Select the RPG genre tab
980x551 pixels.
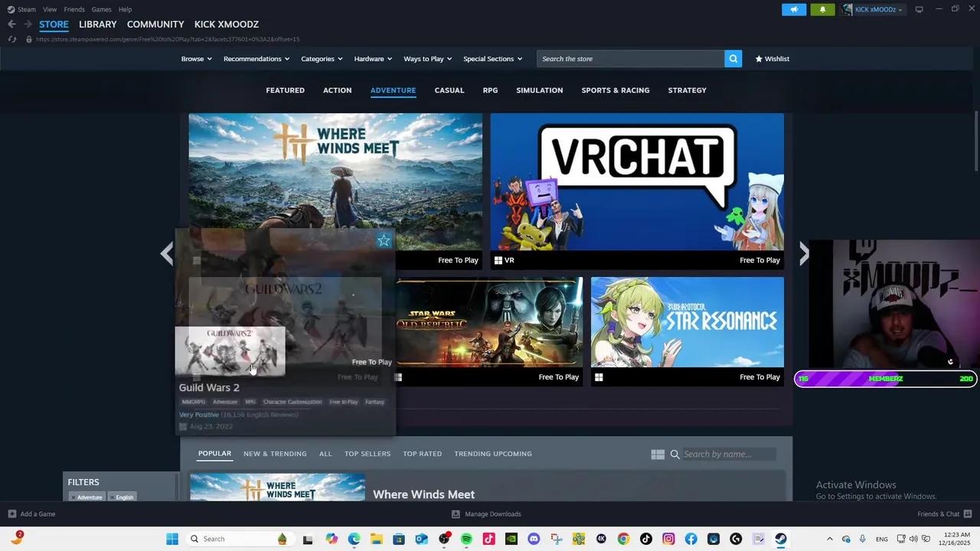point(490,90)
